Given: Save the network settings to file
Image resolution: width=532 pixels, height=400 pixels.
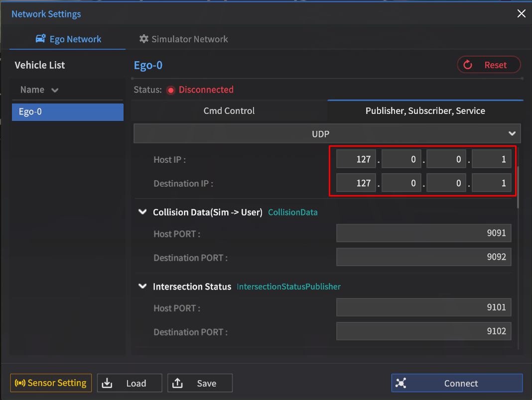Looking at the screenshot, I should (x=200, y=383).
